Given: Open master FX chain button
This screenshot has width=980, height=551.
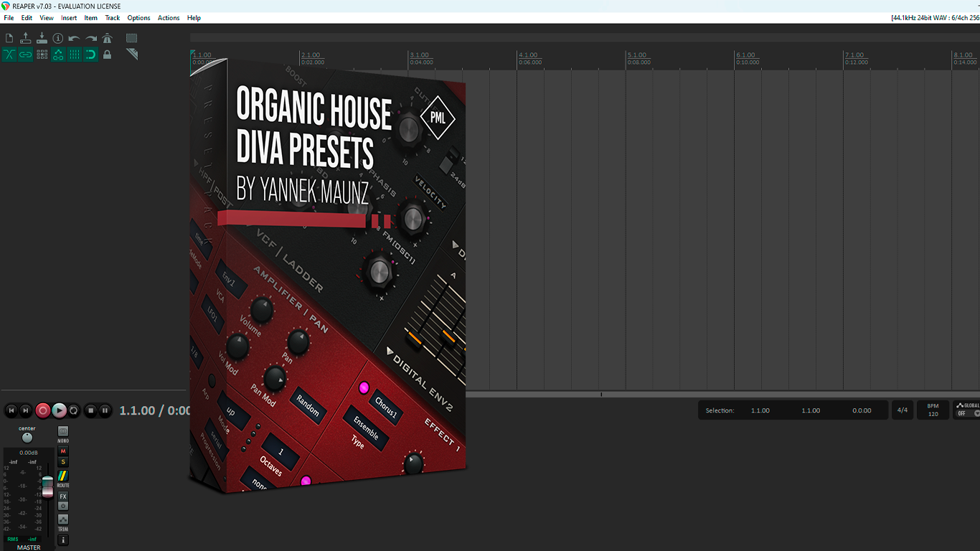Looking at the screenshot, I should point(63,496).
